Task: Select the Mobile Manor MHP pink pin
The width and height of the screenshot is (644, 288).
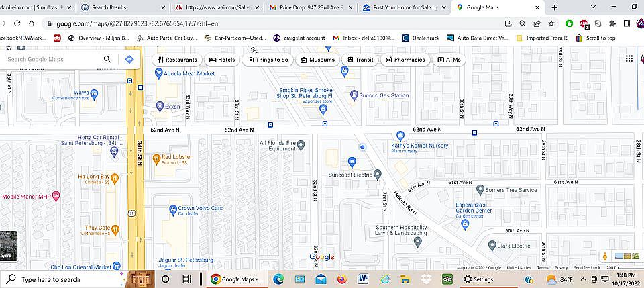Action: pyautogui.click(x=56, y=196)
